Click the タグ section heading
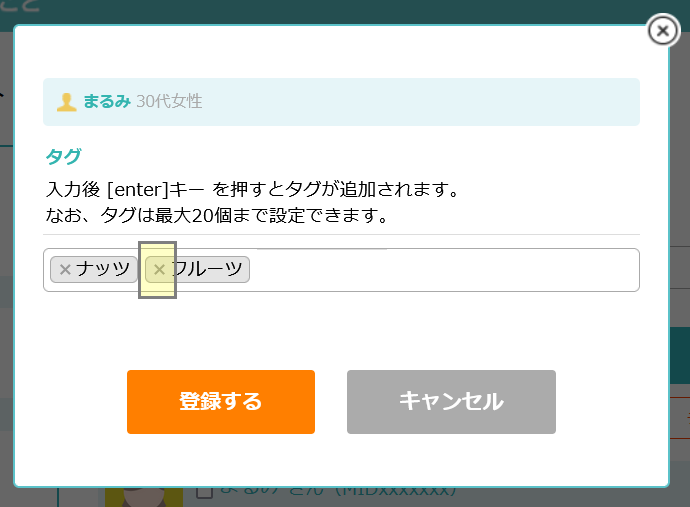The width and height of the screenshot is (690, 507). (x=63, y=157)
